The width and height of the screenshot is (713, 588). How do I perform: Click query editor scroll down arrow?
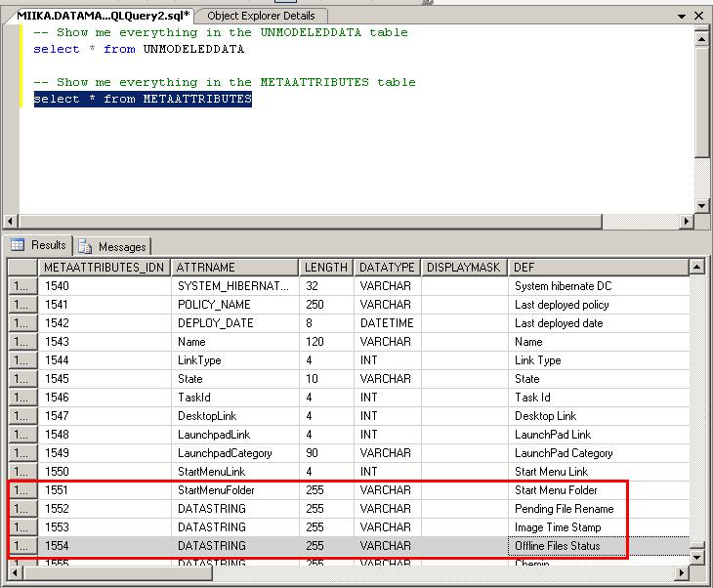701,205
